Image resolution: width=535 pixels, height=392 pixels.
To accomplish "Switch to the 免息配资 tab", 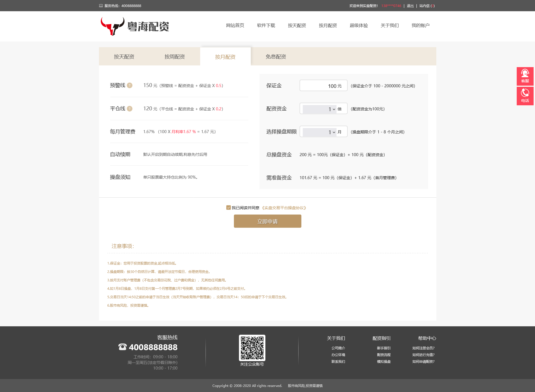I will point(276,56).
